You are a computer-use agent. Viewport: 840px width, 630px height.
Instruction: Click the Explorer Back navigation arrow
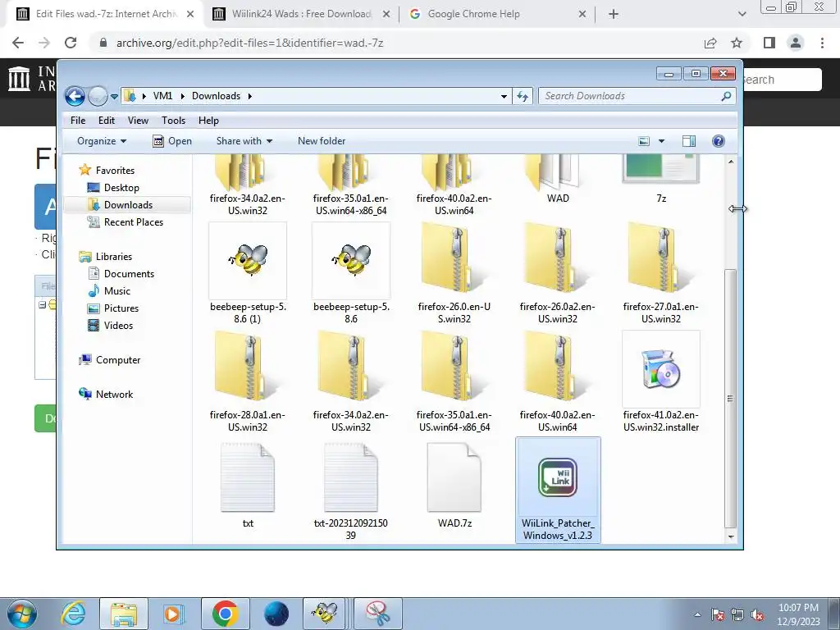click(75, 97)
